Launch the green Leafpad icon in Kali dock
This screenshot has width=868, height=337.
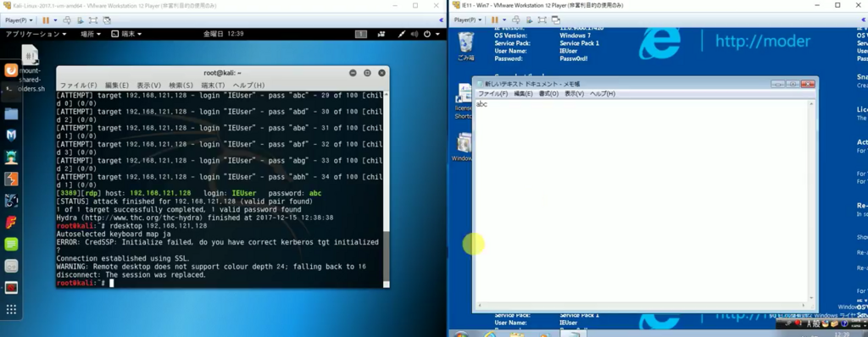click(x=11, y=244)
